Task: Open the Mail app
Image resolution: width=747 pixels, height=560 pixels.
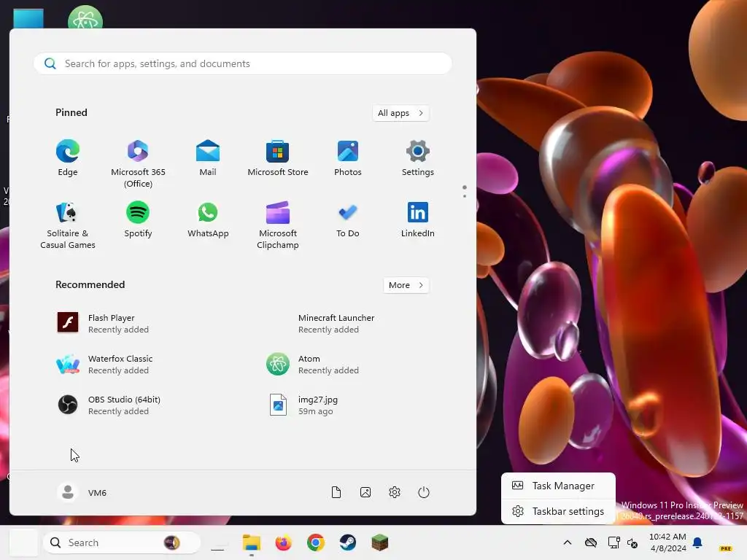Action: click(208, 158)
